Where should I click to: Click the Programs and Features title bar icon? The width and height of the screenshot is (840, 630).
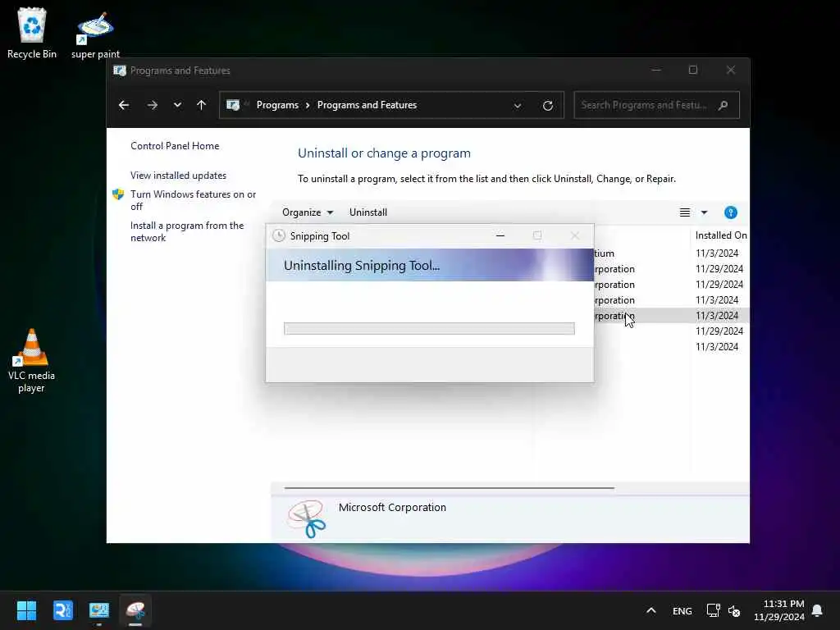pos(120,71)
